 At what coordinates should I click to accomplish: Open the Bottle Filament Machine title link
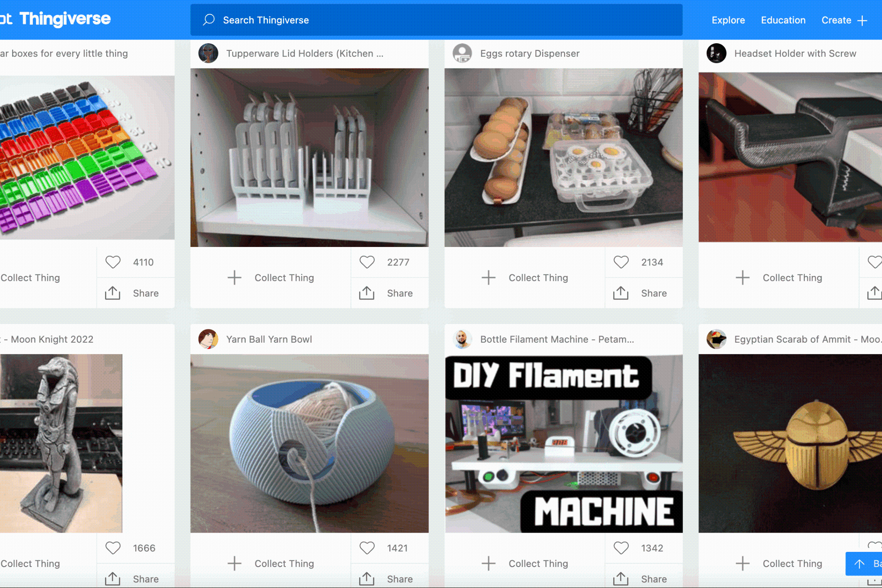557,339
